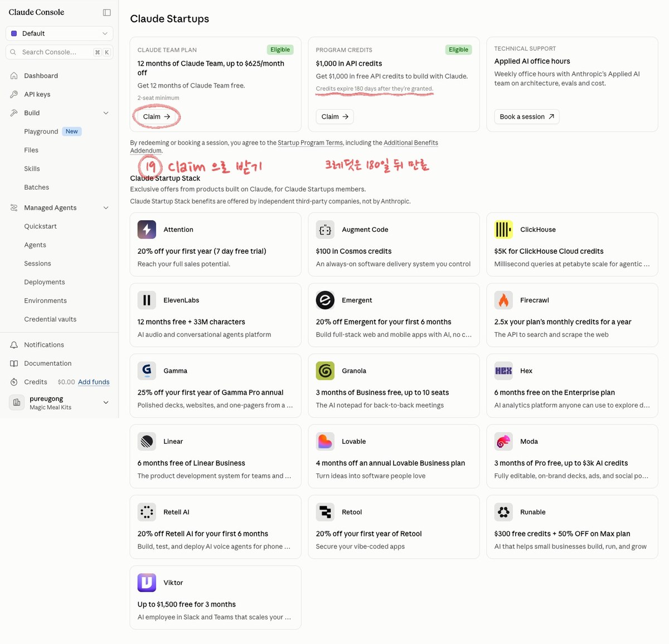Click the Hex logo icon
Screen dimensions: 669x644
(503, 371)
